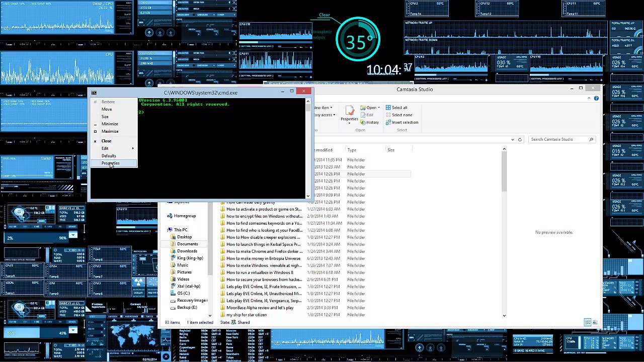Select Defaults in the cmd.exe system menu

(109, 156)
